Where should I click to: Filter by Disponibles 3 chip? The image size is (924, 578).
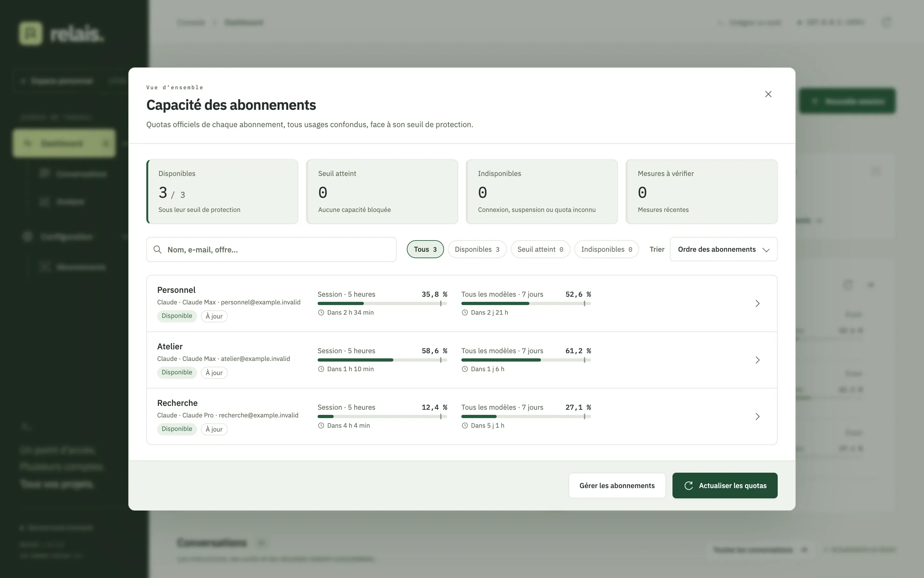pyautogui.click(x=477, y=249)
